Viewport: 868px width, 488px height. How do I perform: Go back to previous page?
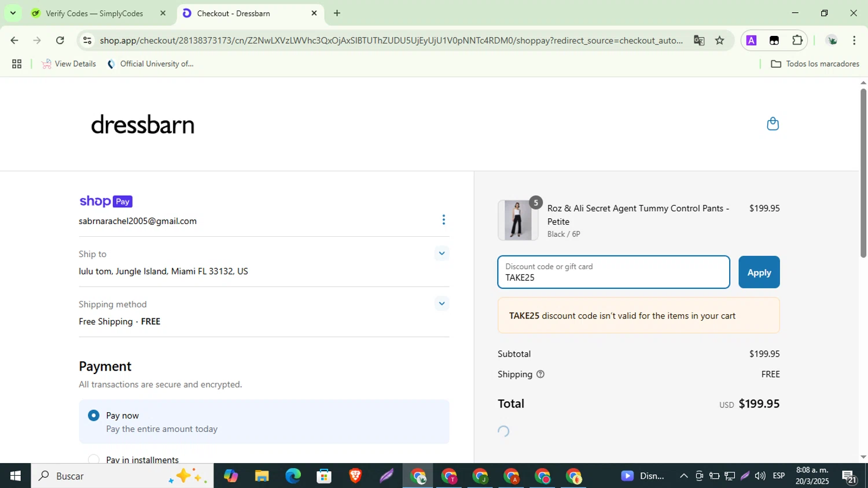(14, 41)
